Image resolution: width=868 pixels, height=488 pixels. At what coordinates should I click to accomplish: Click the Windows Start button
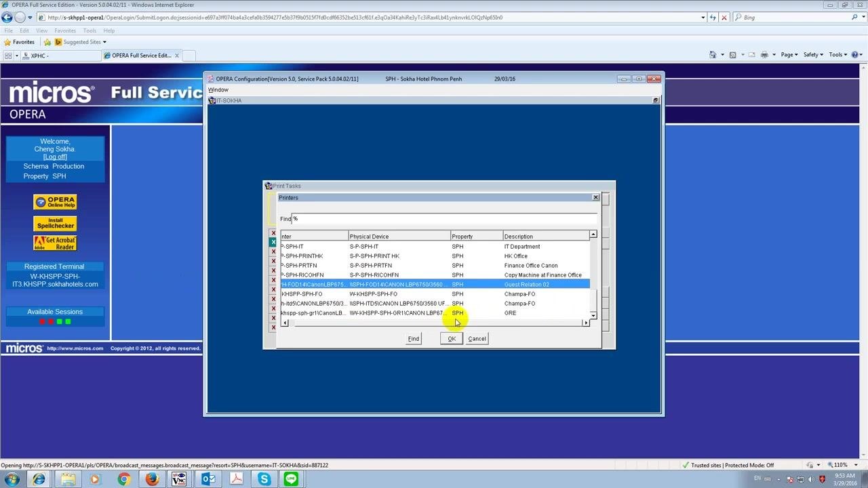point(12,479)
